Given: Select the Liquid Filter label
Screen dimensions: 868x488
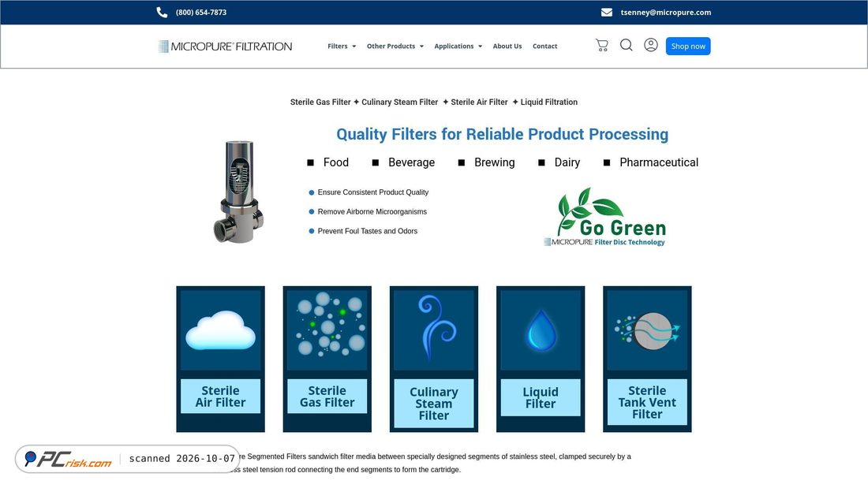Looking at the screenshot, I should pos(541,397).
